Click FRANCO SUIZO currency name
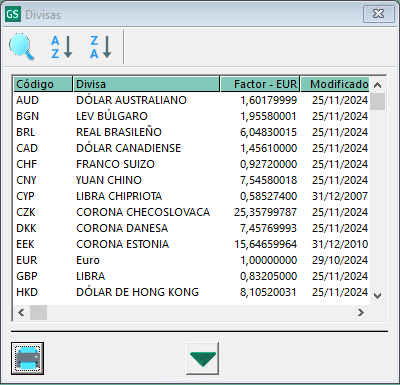Viewport: 400px width, 385px height. [115, 164]
